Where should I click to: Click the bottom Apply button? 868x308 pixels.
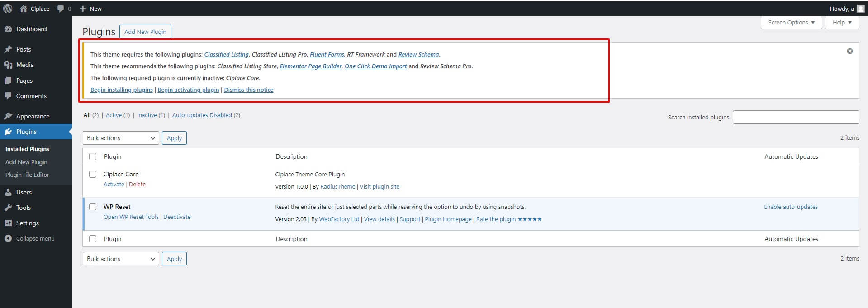pos(174,259)
